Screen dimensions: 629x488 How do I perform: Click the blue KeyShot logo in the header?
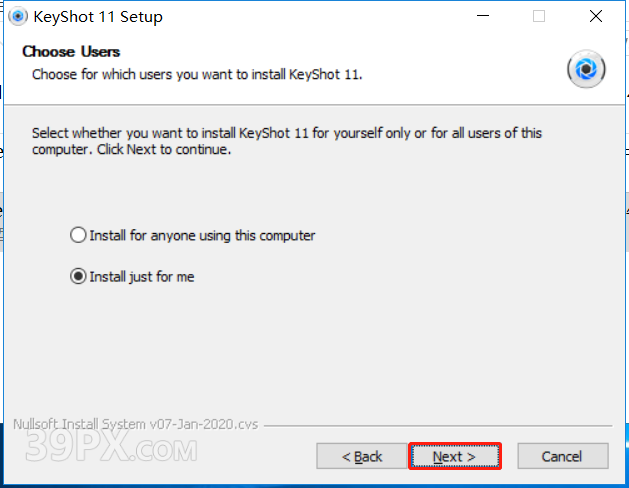pos(586,69)
